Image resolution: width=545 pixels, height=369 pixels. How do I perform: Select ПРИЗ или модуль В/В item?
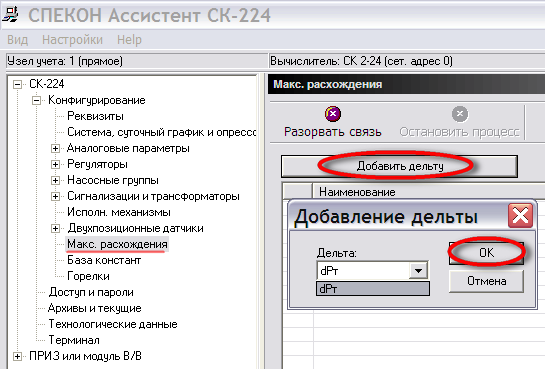coord(85,356)
